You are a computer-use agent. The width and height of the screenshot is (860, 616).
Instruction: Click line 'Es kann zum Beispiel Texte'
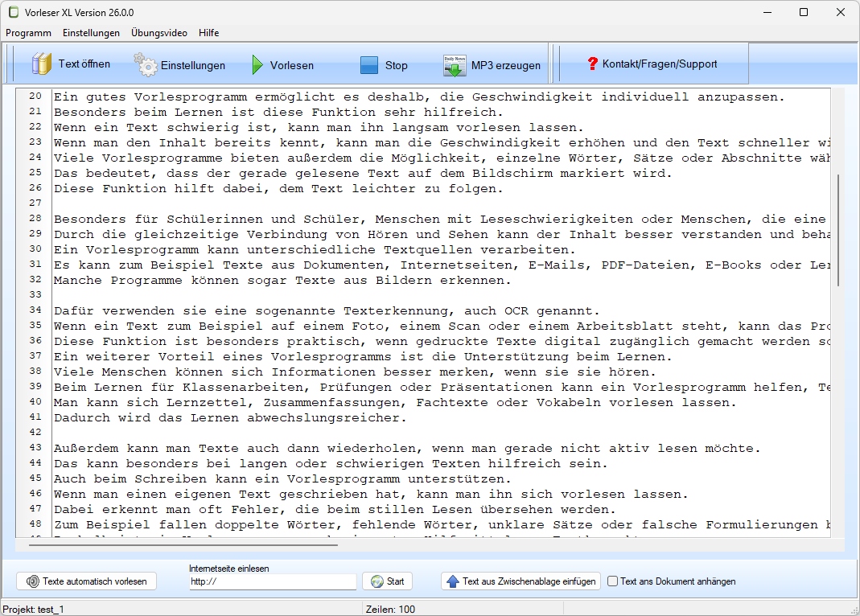[442, 265]
